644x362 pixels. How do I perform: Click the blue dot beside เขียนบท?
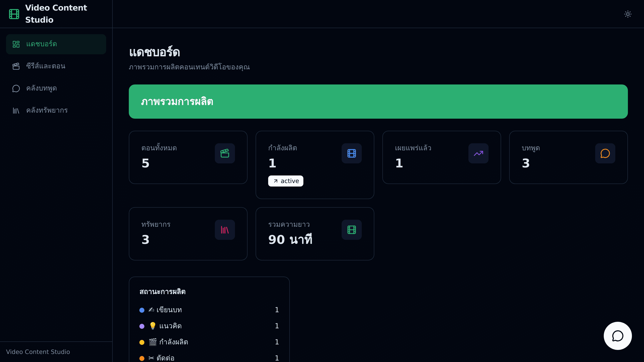click(142, 310)
